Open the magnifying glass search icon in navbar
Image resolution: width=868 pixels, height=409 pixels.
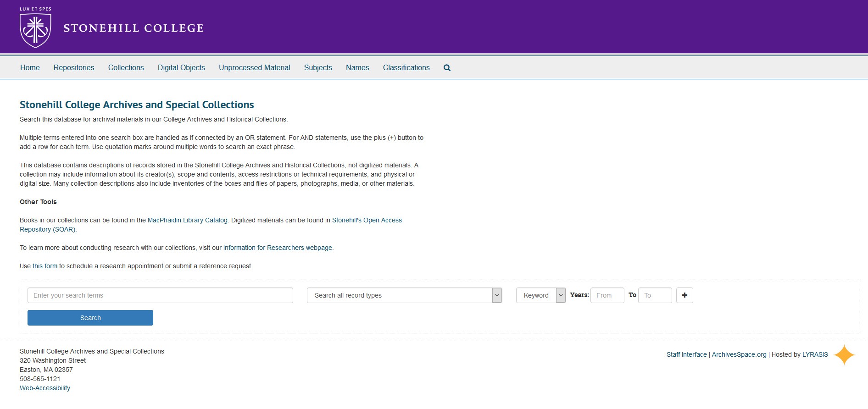coord(447,68)
